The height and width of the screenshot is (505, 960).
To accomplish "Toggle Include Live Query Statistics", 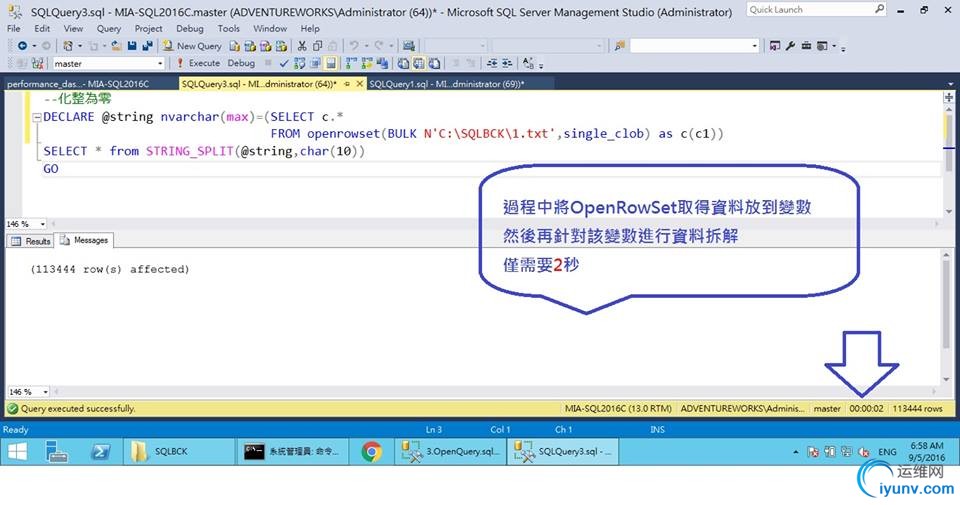I will [367, 63].
